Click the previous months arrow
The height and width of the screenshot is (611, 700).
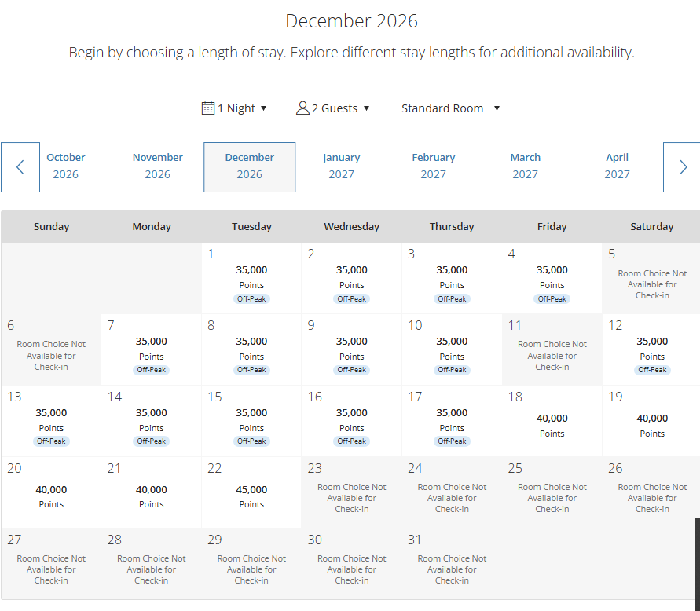tap(20, 166)
